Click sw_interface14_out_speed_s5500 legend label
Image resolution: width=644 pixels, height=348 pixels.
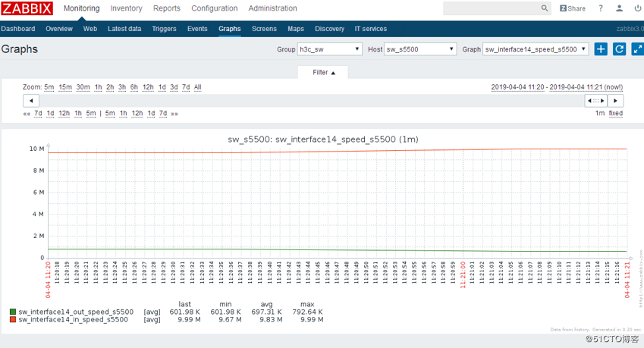tap(76, 312)
